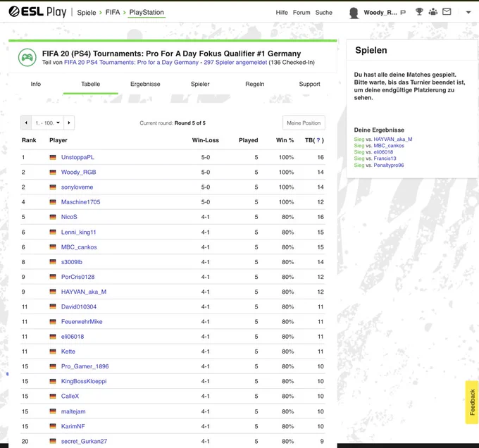479x448 pixels.
Task: Click the Woody_R... username in header
Action: (380, 13)
